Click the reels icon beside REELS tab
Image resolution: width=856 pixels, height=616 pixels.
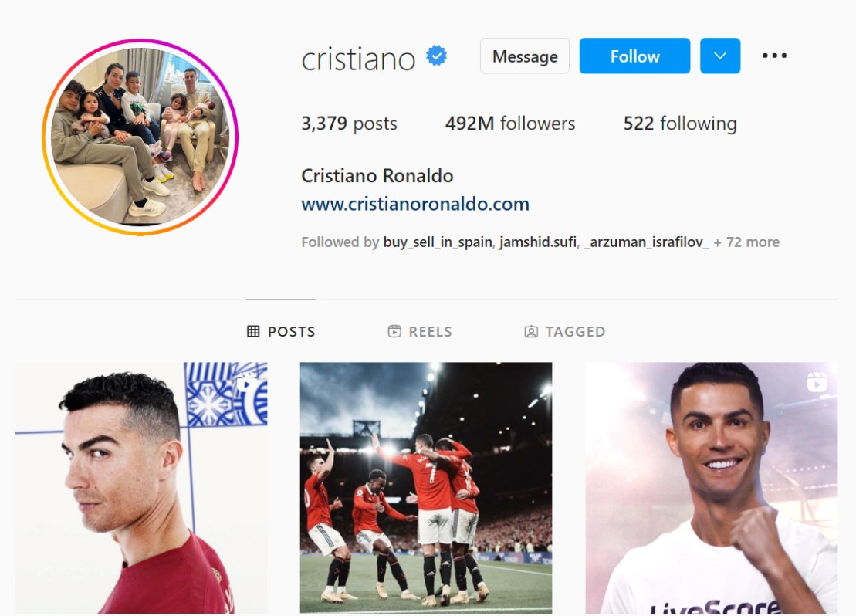[x=394, y=331]
